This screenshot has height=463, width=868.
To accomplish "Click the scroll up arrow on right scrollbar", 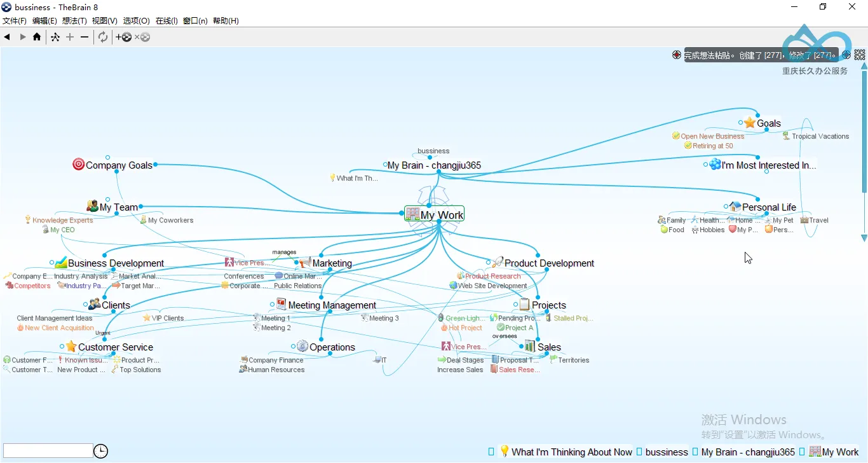I will (x=864, y=65).
